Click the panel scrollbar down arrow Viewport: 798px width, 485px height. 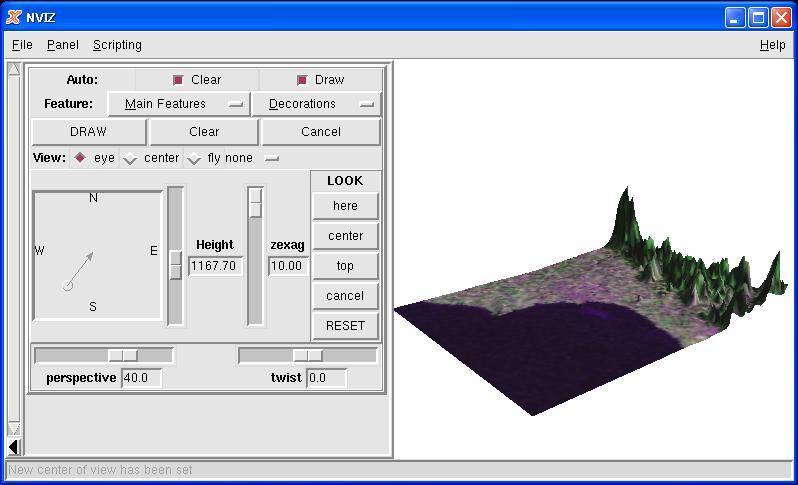pos(14,429)
